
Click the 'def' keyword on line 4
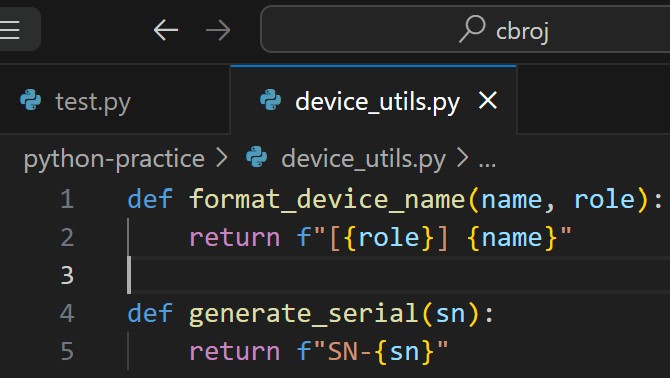click(150, 313)
